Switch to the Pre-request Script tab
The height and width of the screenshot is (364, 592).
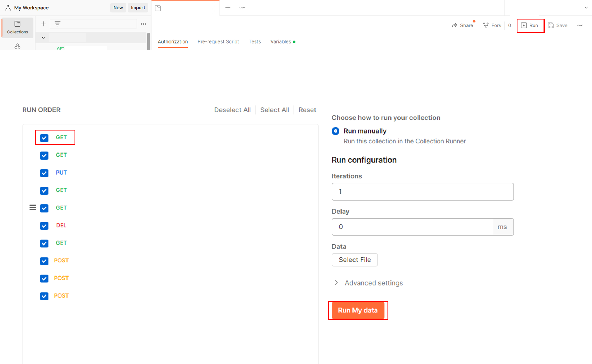(218, 41)
